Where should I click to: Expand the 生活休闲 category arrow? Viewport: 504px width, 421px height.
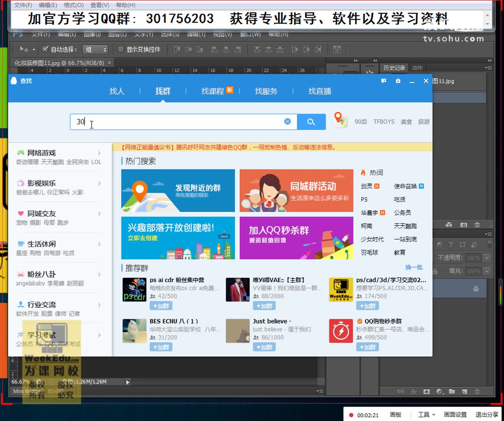click(100, 244)
